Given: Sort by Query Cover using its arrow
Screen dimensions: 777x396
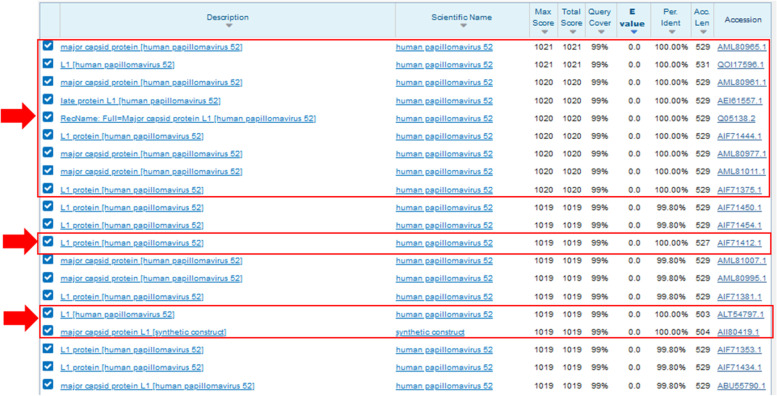Looking at the screenshot, I should (601, 32).
